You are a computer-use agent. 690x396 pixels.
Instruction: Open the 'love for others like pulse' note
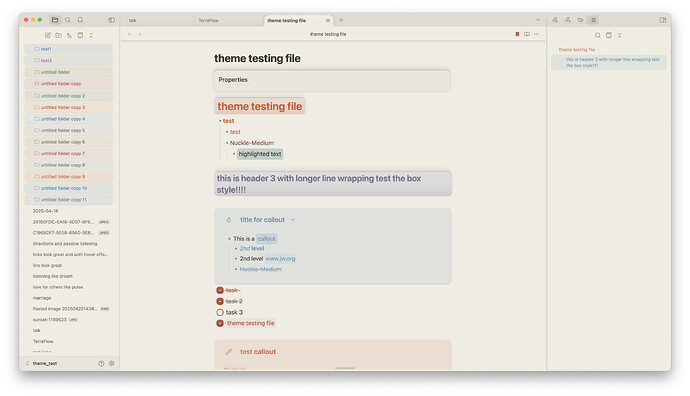(58, 287)
